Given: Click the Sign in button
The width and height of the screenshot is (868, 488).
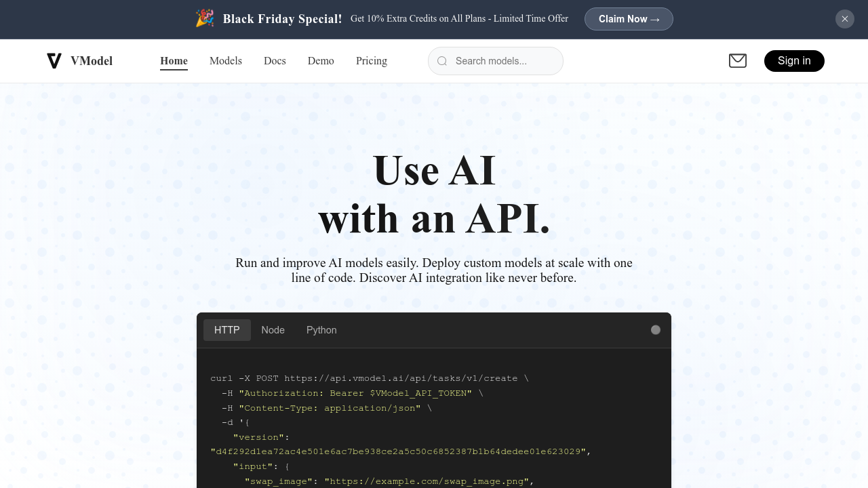Looking at the screenshot, I should pos(794,61).
